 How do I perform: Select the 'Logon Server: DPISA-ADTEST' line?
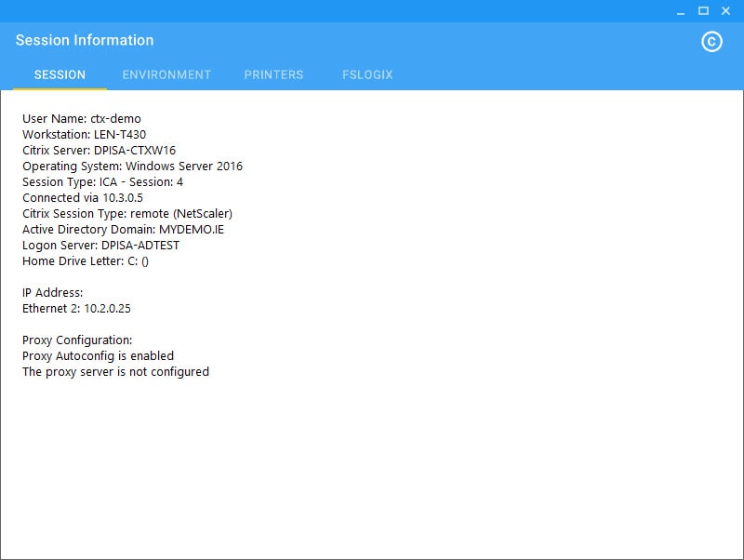click(x=100, y=246)
